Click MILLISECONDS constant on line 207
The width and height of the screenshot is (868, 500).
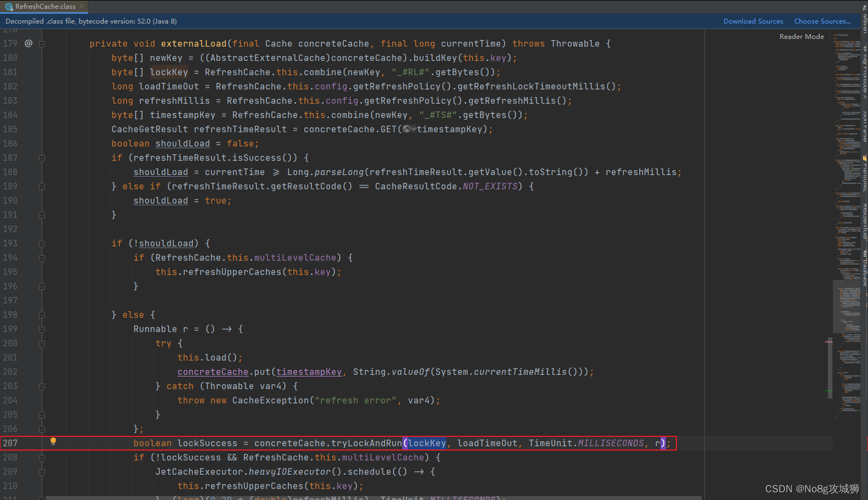coord(611,443)
